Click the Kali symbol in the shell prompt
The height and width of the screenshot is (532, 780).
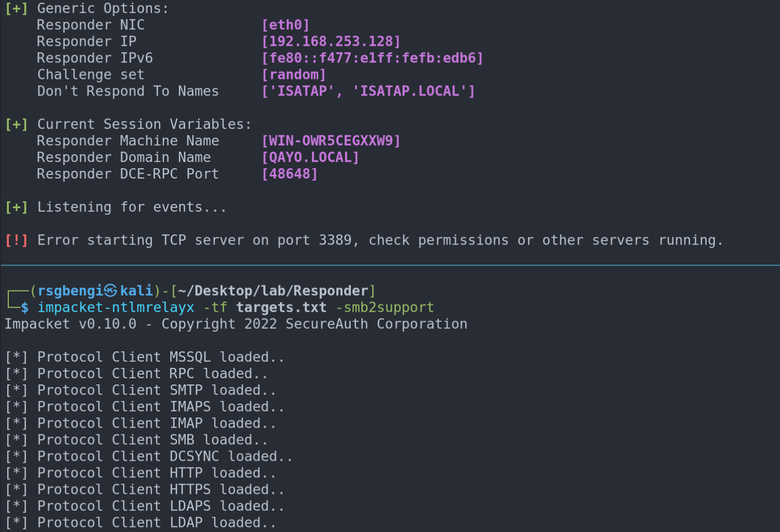110,291
